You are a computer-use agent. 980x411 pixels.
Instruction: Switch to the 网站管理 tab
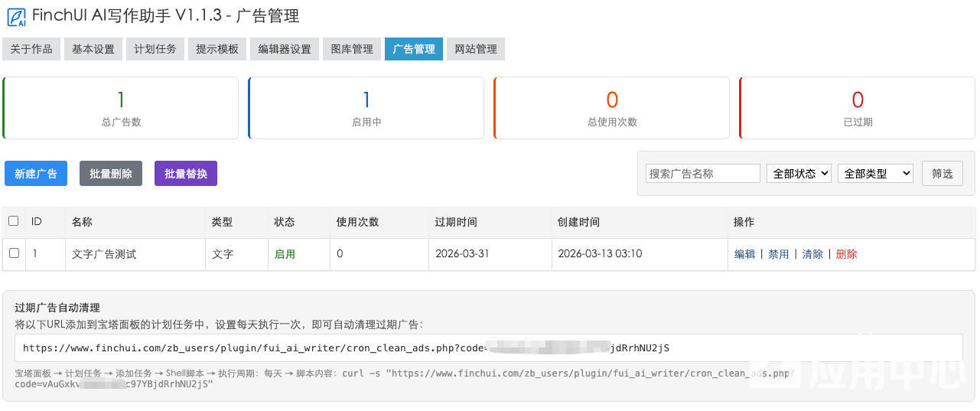click(476, 49)
